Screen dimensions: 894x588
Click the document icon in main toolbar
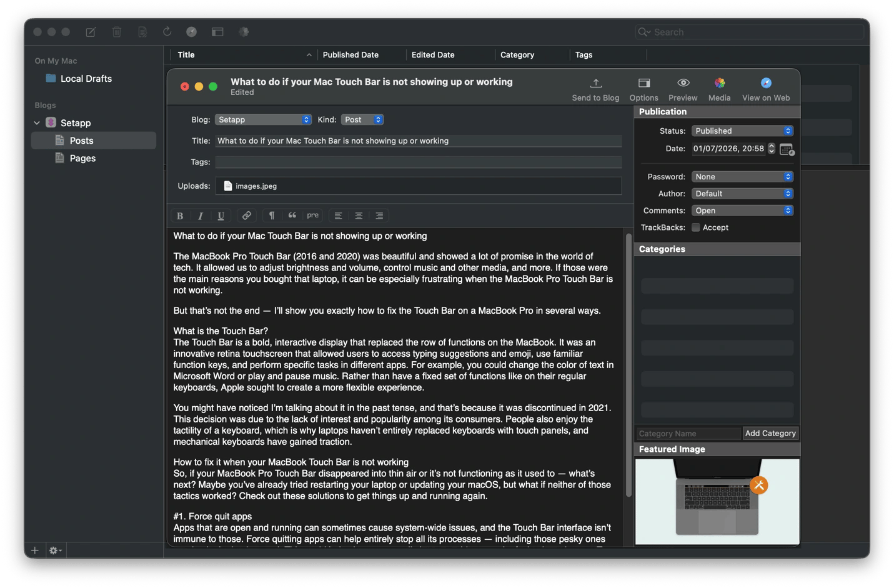pos(142,32)
